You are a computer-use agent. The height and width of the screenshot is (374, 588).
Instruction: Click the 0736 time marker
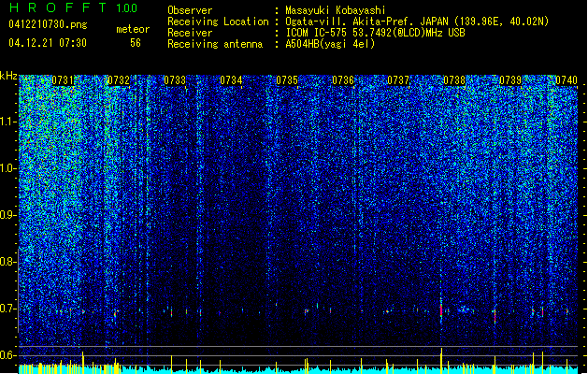343,80
